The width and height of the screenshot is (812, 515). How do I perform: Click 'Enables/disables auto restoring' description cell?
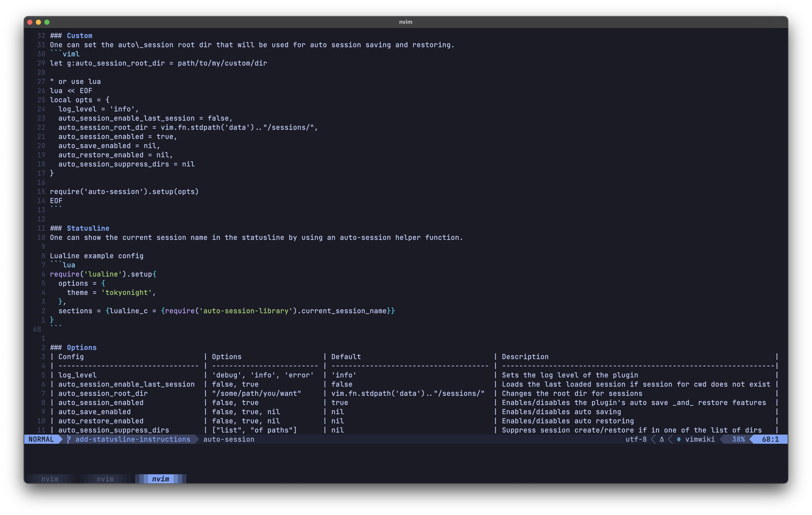[568, 421]
